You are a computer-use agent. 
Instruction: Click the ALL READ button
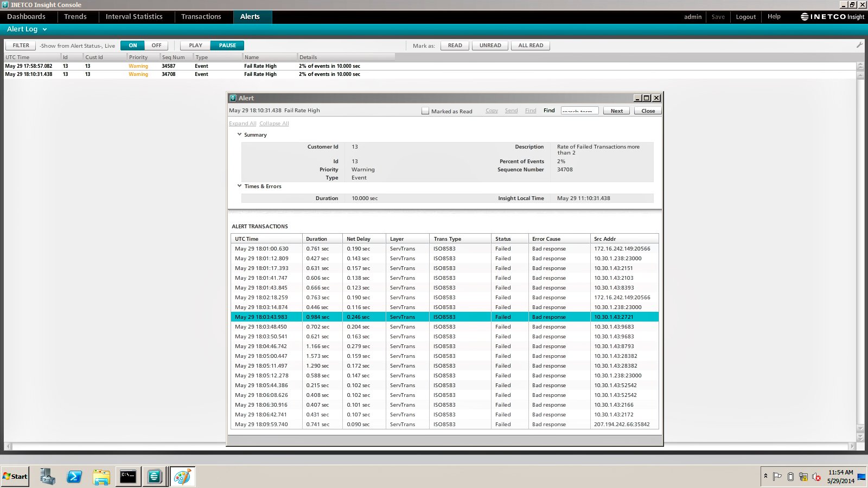531,46
